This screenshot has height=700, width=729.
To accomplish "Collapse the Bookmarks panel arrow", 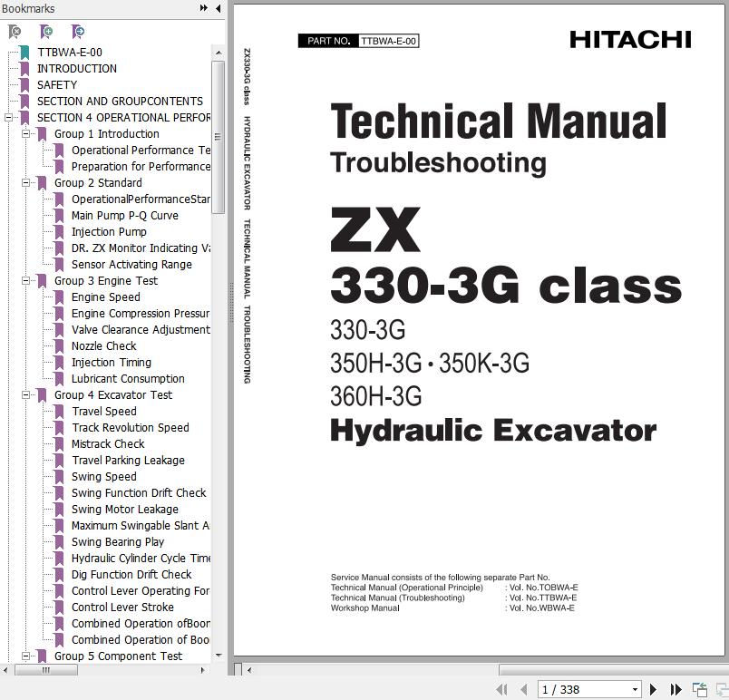I will [218, 8].
